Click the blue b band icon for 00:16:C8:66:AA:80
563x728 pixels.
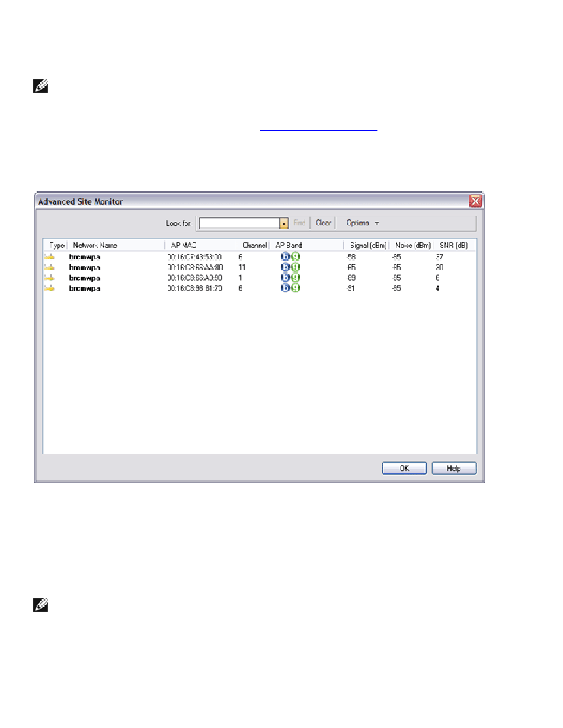point(286,267)
